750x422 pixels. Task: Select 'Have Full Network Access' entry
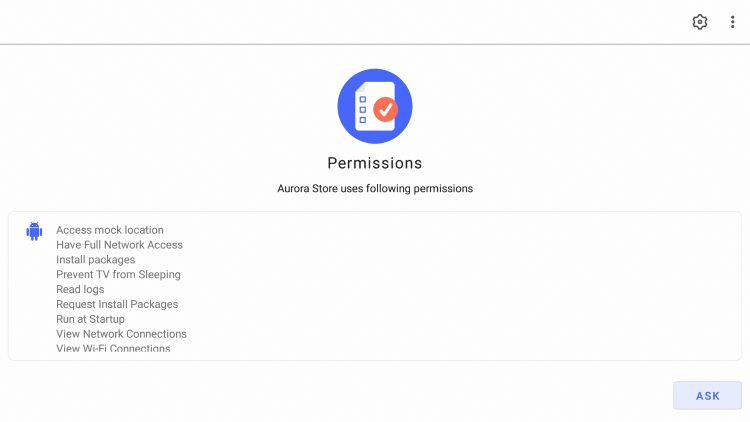pos(119,245)
